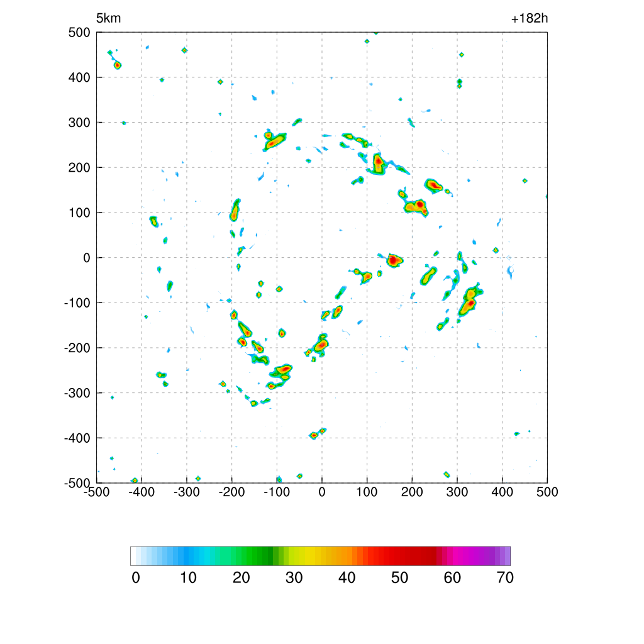This screenshot has height=644, width=644.
Task: Select the y-axis tick label 100
Action: [79, 213]
